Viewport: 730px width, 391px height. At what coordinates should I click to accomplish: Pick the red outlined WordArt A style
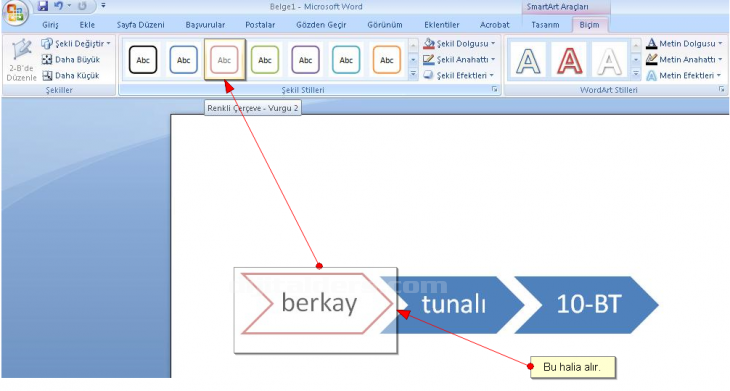pos(569,60)
